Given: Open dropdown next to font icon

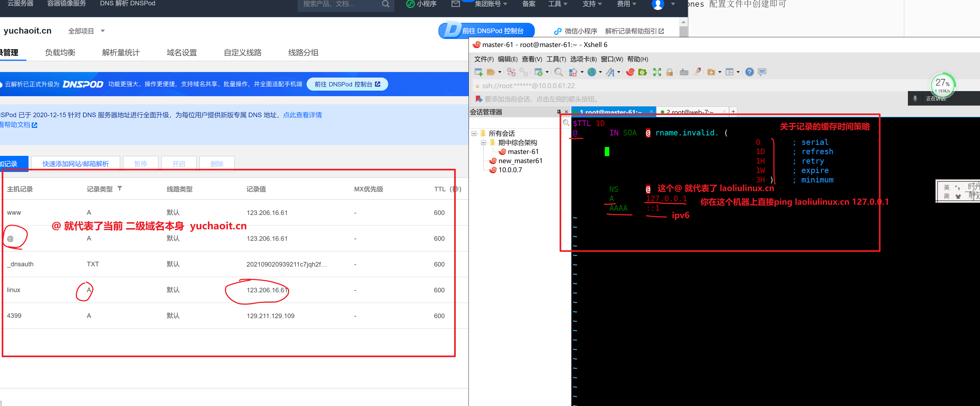Looking at the screenshot, I should pyautogui.click(x=619, y=72).
